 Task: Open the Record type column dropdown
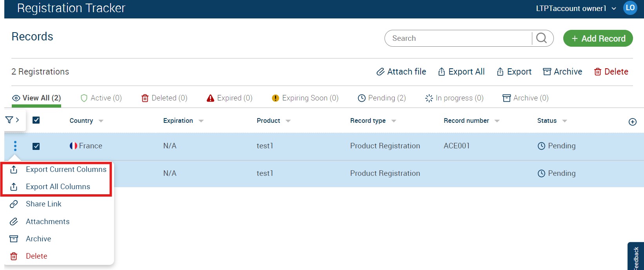pyautogui.click(x=394, y=121)
